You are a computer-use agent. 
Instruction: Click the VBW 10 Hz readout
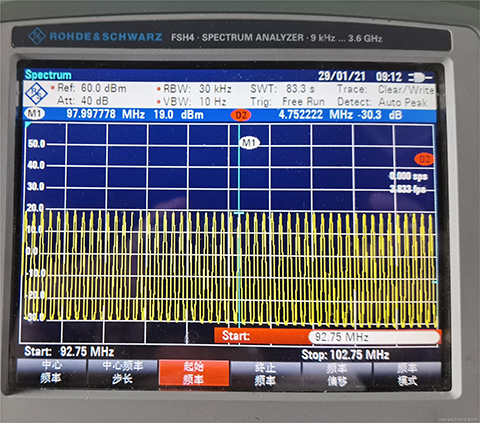192,101
